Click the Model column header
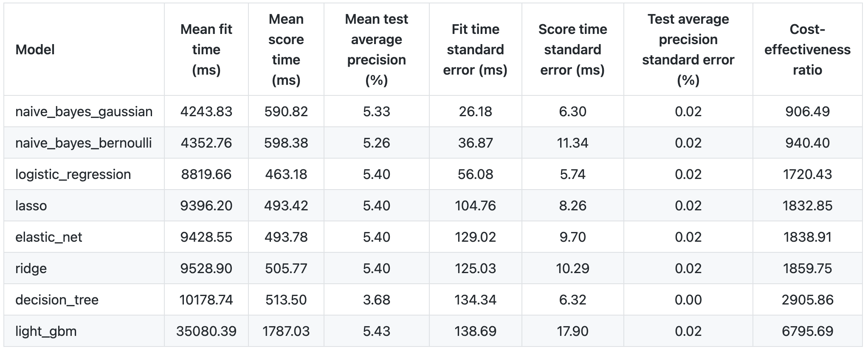The width and height of the screenshot is (868, 352). click(35, 50)
